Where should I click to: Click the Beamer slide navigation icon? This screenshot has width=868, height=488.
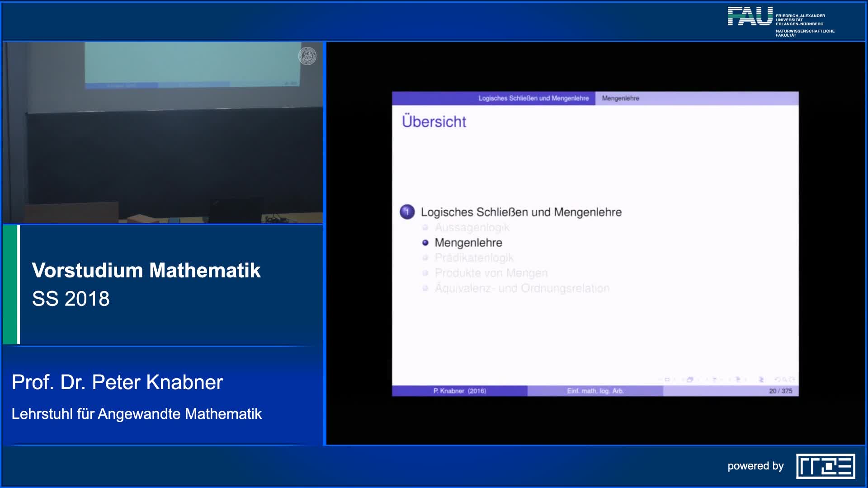tap(667, 380)
